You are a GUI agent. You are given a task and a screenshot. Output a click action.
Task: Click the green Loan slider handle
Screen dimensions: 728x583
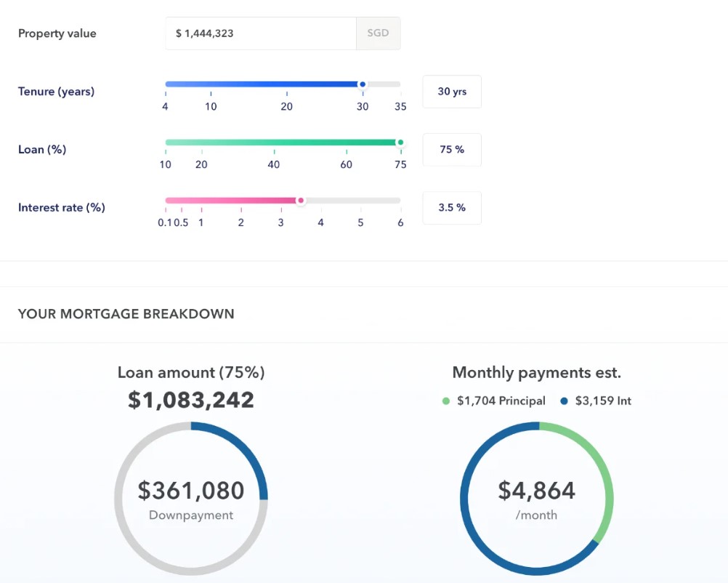coord(400,142)
